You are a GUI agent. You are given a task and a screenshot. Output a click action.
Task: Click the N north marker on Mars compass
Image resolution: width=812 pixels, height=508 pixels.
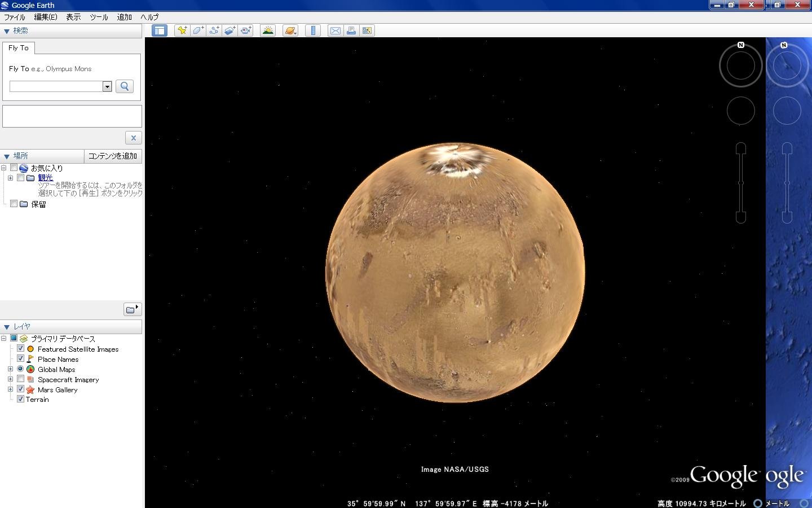pyautogui.click(x=741, y=45)
